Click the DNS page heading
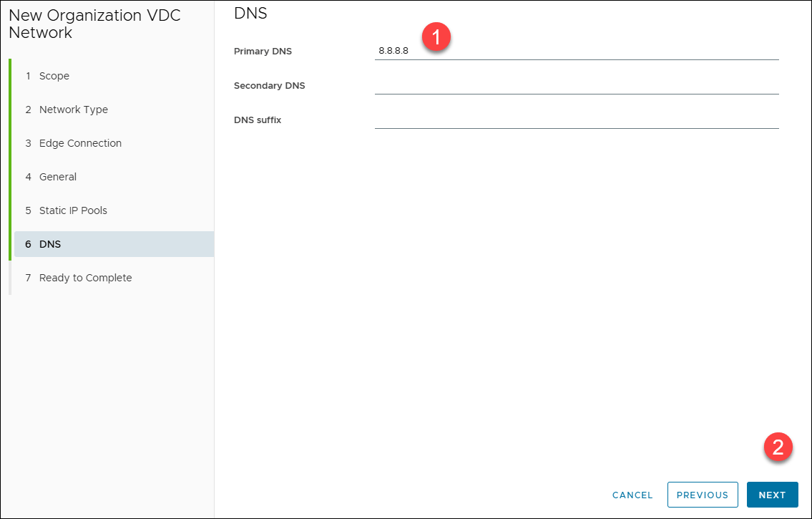 (250, 13)
